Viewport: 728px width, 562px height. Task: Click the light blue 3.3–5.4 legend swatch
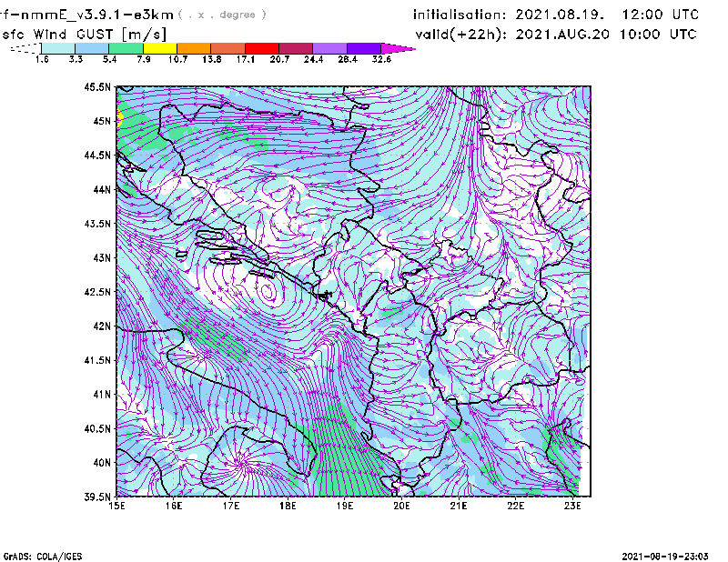pyautogui.click(x=92, y=48)
